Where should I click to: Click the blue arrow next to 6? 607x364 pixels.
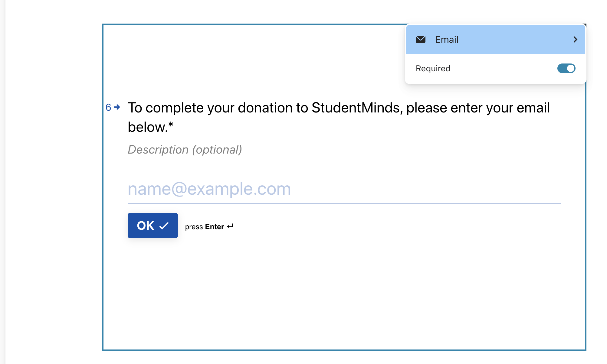tap(117, 107)
